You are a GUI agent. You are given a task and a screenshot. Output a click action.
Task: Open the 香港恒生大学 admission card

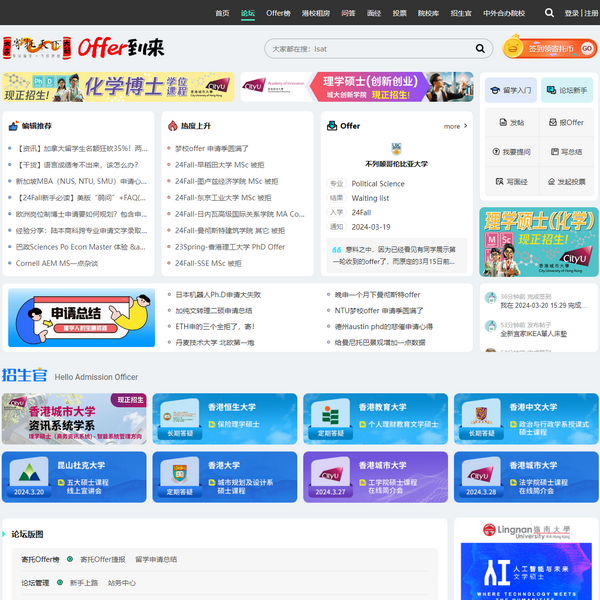click(225, 418)
